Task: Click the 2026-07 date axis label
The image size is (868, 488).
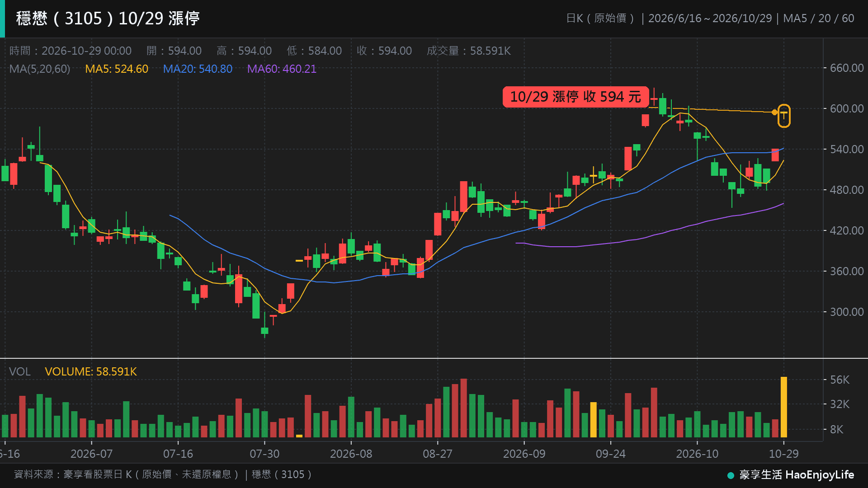Action: [91, 454]
